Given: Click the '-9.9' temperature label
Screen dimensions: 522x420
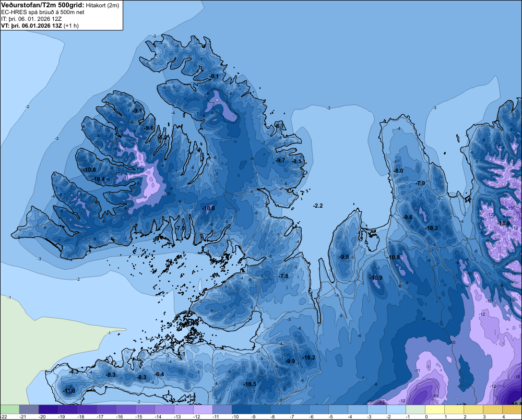Looking at the screenshot, I should tap(290, 361).
